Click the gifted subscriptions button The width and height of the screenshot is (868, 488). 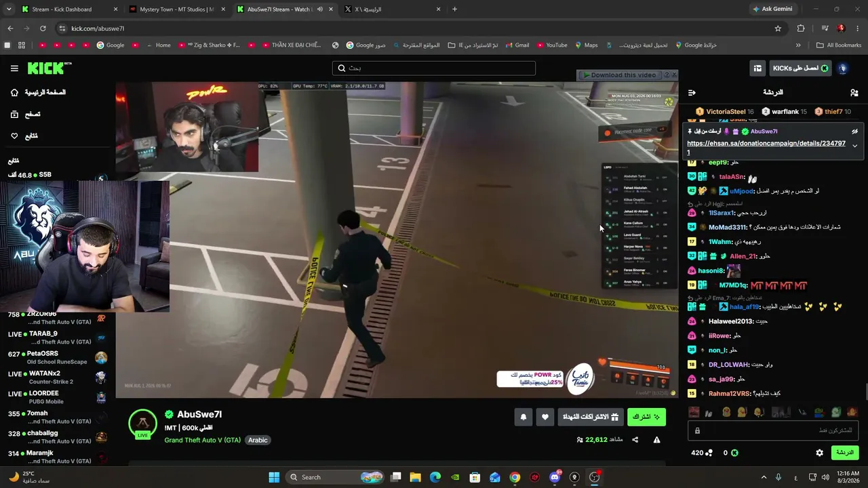pos(591,417)
